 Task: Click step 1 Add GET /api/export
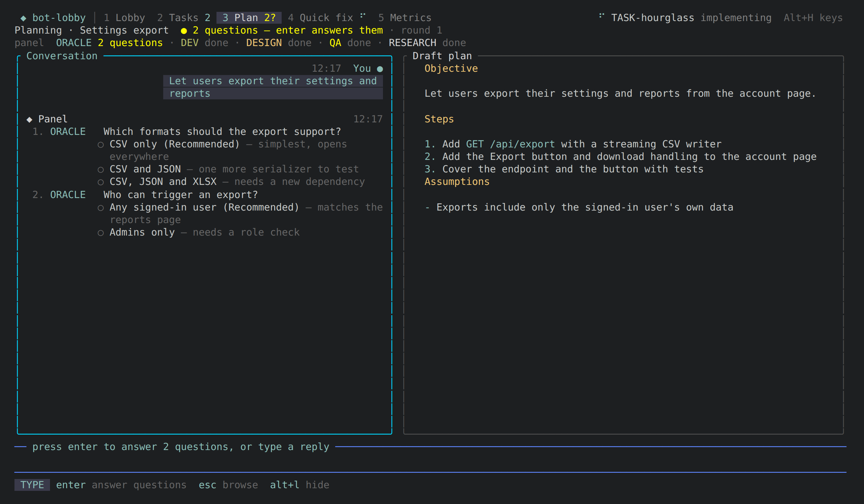573,144
